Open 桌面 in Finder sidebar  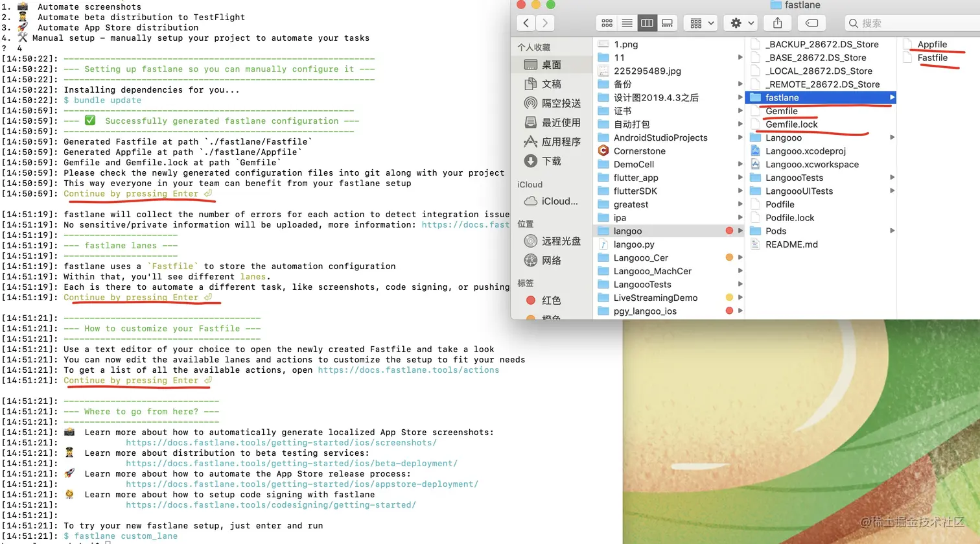[553, 65]
